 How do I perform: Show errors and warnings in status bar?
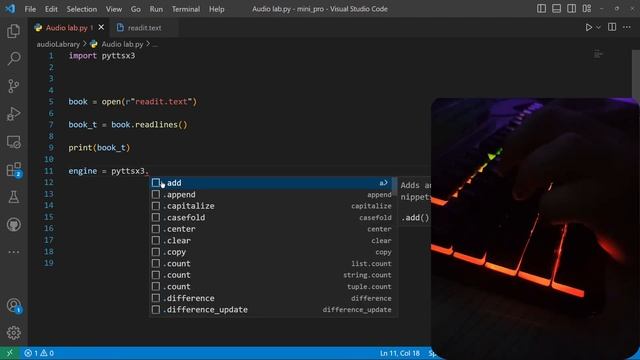pos(39,353)
